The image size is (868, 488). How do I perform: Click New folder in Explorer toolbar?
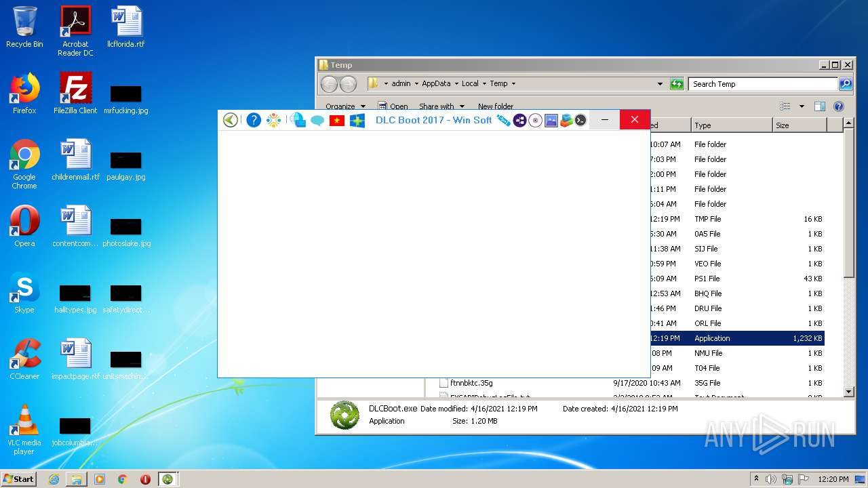[496, 106]
